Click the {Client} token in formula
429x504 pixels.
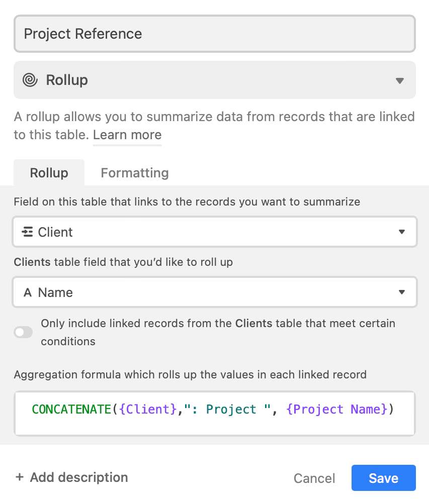pyautogui.click(x=148, y=409)
